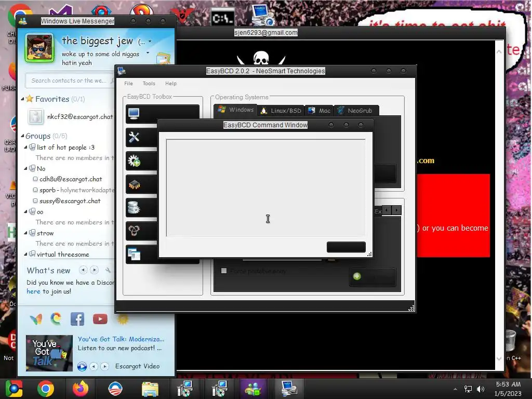Image resolution: width=532 pixels, height=399 pixels.
Task: Open the View Settings monitor button in EasyBCD Toolbox
Action: pyautogui.click(x=162, y=114)
